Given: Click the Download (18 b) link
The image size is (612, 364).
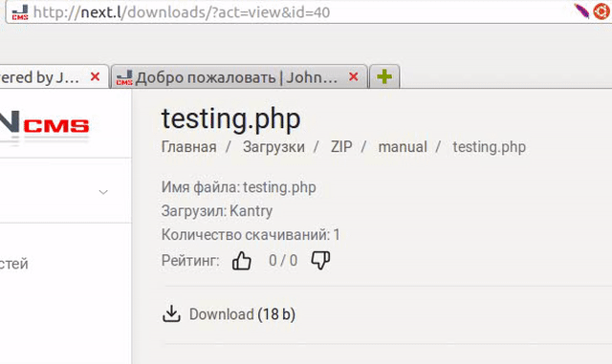Looking at the screenshot, I should pyautogui.click(x=242, y=314).
